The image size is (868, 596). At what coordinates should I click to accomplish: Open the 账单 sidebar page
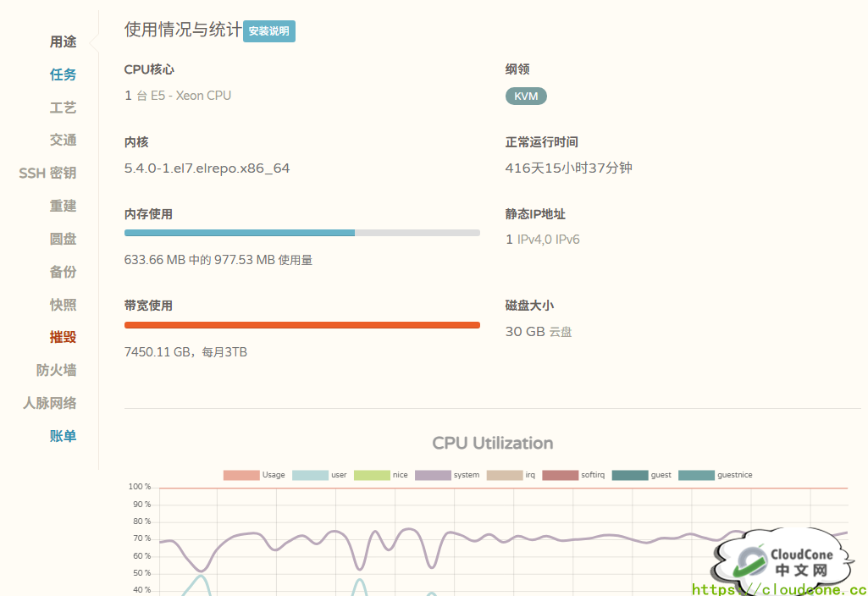coord(63,435)
